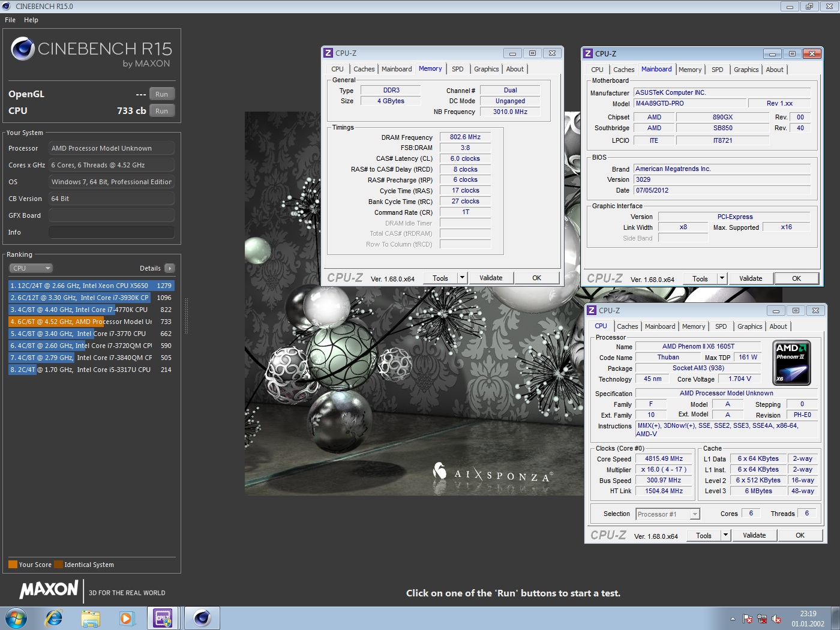Image resolution: width=840 pixels, height=630 pixels.
Task: Click Tools button in Memory CPU-Z window
Action: [440, 278]
